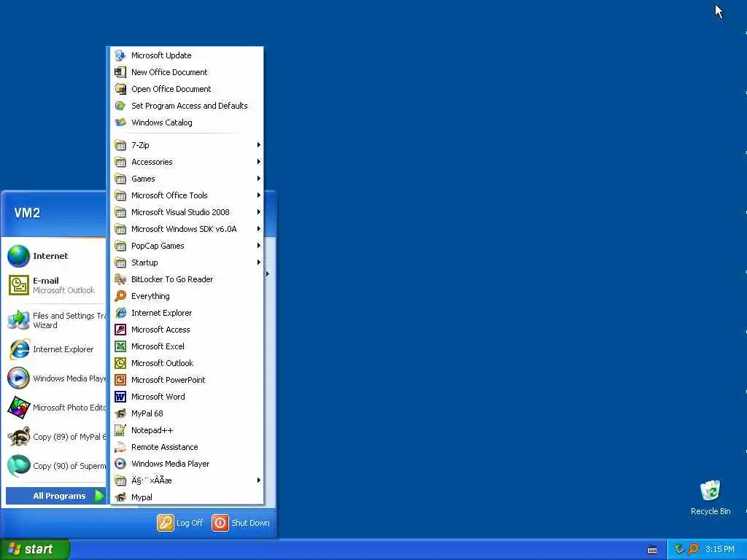
Task: Click the Internet globe icon in the Start menu
Action: coord(18,256)
